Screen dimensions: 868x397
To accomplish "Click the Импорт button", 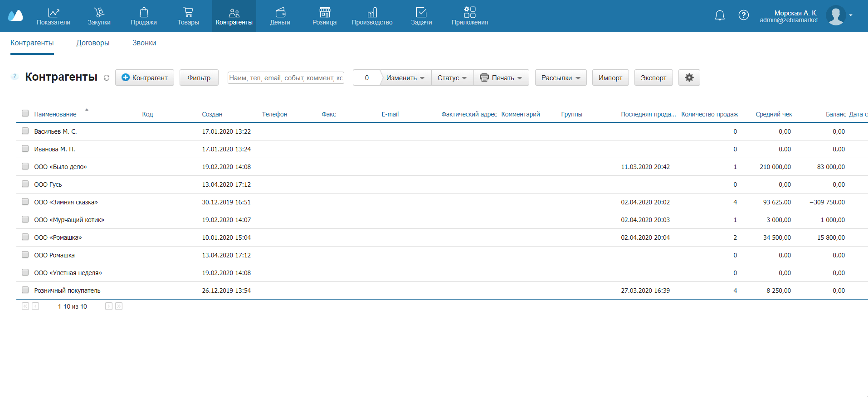I will coord(610,78).
